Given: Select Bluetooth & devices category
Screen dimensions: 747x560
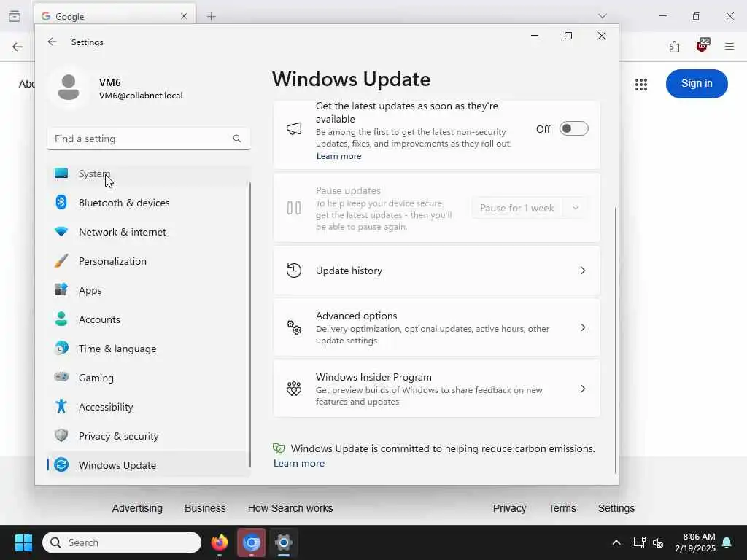Looking at the screenshot, I should [x=149, y=203].
